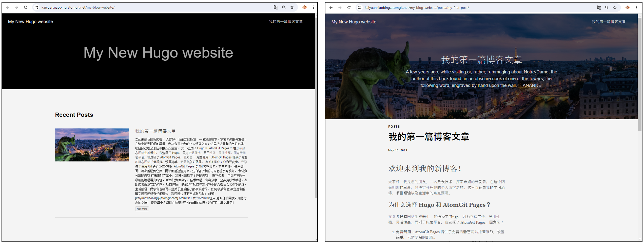Click the site information icon on the post page
Image resolution: width=644 pixels, height=244 pixels.
click(x=360, y=8)
